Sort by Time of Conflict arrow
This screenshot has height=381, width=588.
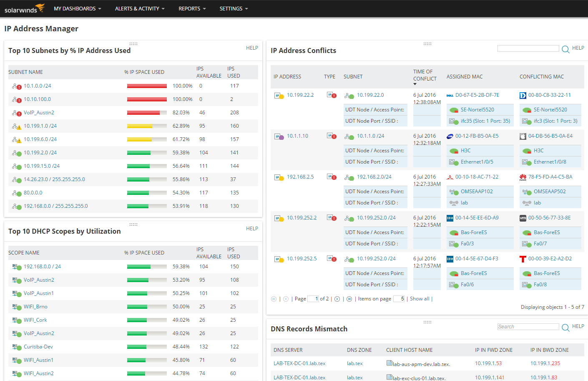415,84
